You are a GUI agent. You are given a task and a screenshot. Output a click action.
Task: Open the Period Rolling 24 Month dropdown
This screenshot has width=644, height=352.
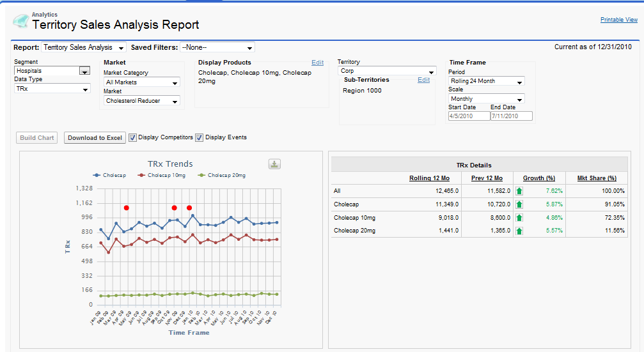coord(486,81)
